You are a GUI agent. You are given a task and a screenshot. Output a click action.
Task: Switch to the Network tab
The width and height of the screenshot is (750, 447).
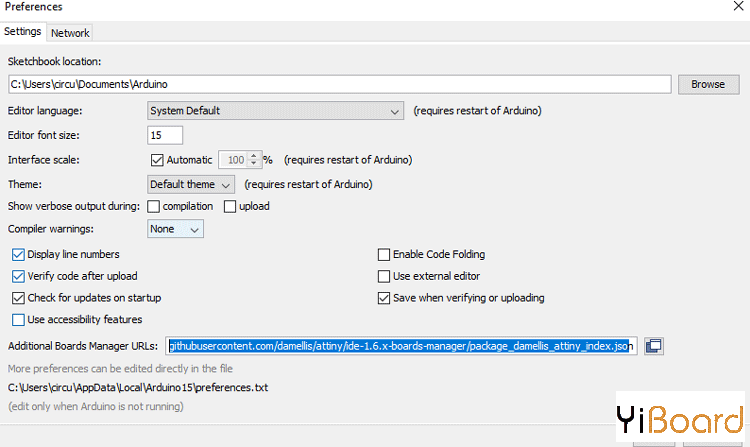click(70, 33)
